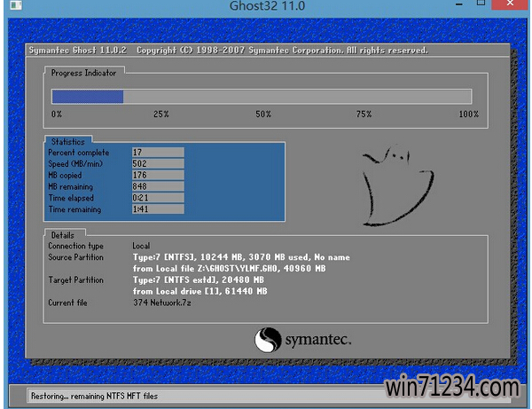Screen dimensions: 532x409
Task: Select the MB copied value field
Action: 157,176
